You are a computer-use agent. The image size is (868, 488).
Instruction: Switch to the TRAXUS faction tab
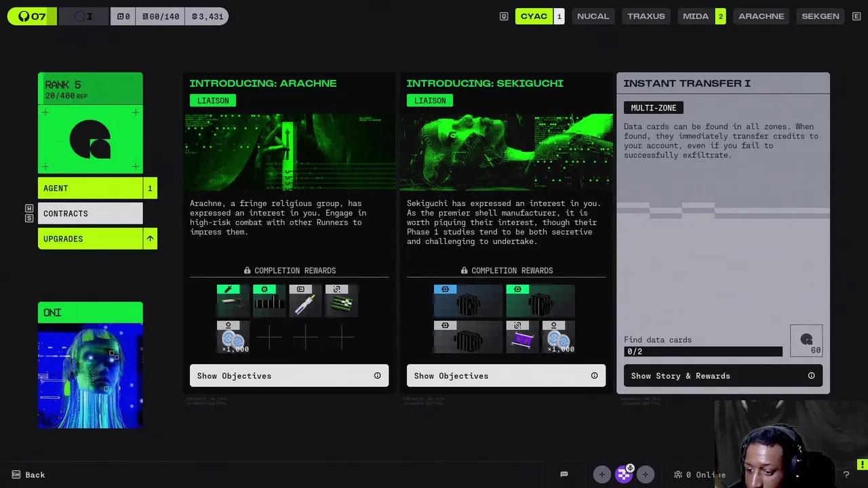click(x=646, y=16)
